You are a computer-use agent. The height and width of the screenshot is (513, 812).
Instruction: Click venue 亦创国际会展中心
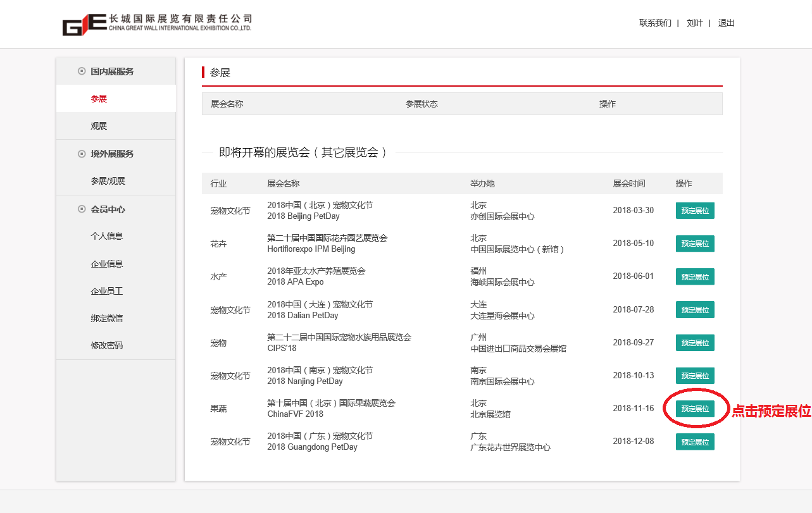pos(503,216)
